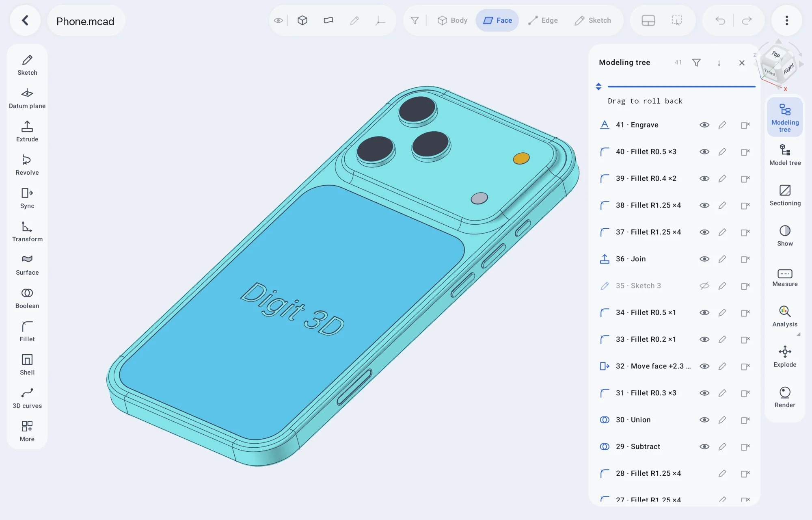This screenshot has height=520, width=812.
Task: Click the roll back bar handle
Action: [x=598, y=87]
